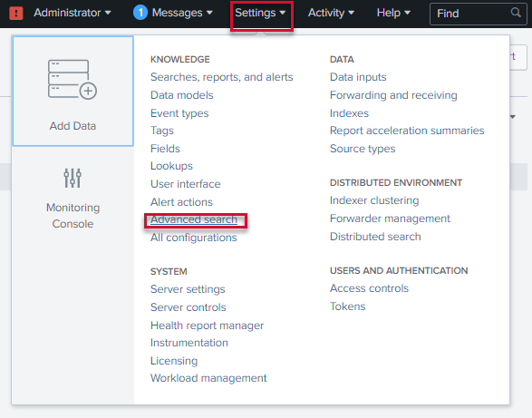The image size is (532, 418).
Task: Open the Add Data server icon
Action: (73, 80)
